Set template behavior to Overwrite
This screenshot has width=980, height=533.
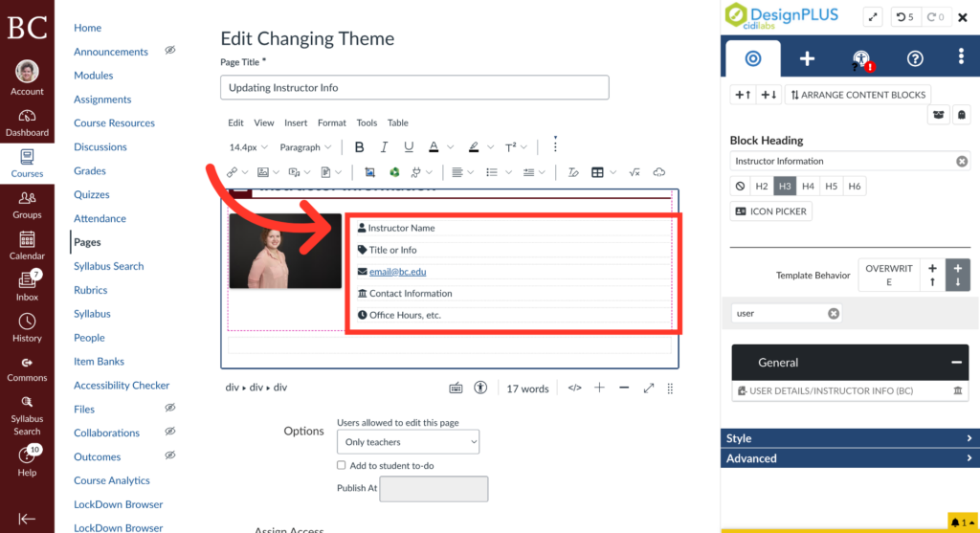[x=889, y=275]
